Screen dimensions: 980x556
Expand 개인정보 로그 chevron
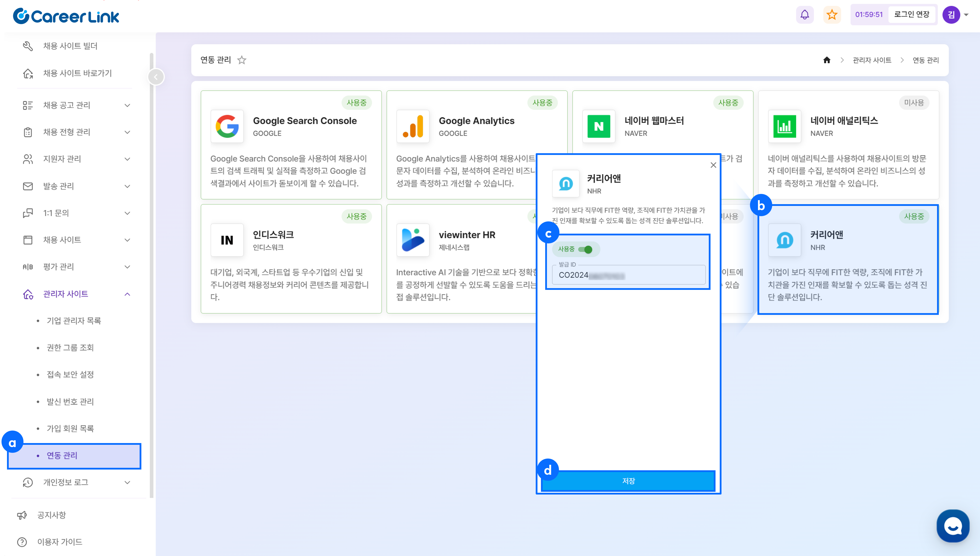click(127, 482)
